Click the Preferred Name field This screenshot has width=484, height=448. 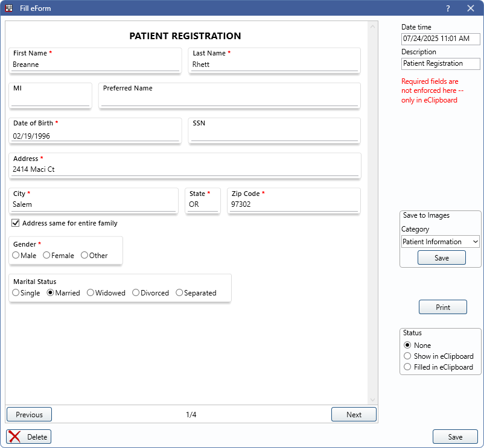coord(229,101)
